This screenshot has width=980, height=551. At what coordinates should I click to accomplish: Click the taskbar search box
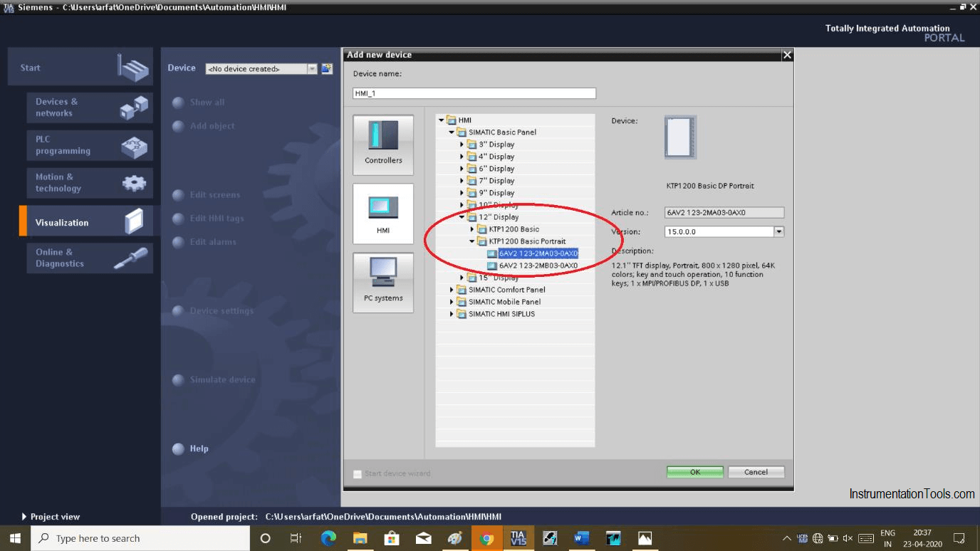(x=140, y=538)
